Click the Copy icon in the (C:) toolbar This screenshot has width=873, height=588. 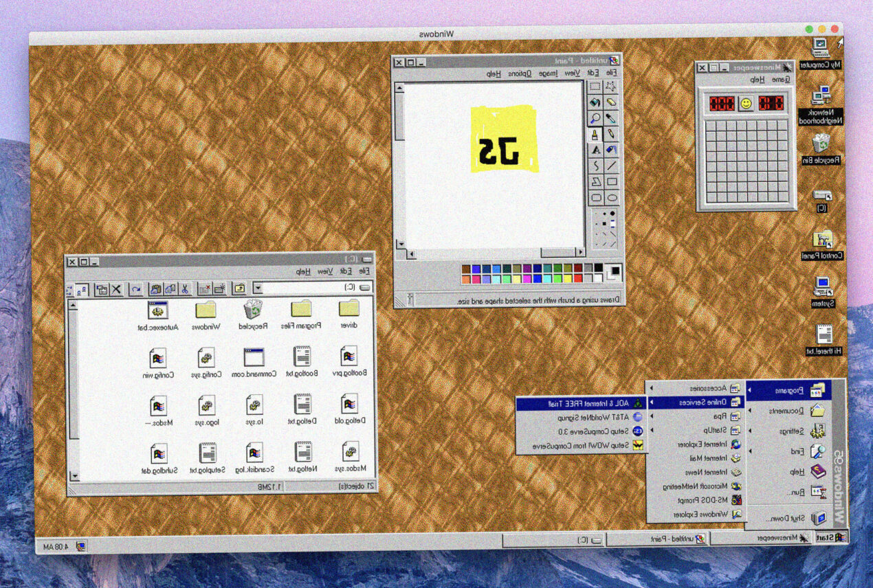(170, 289)
